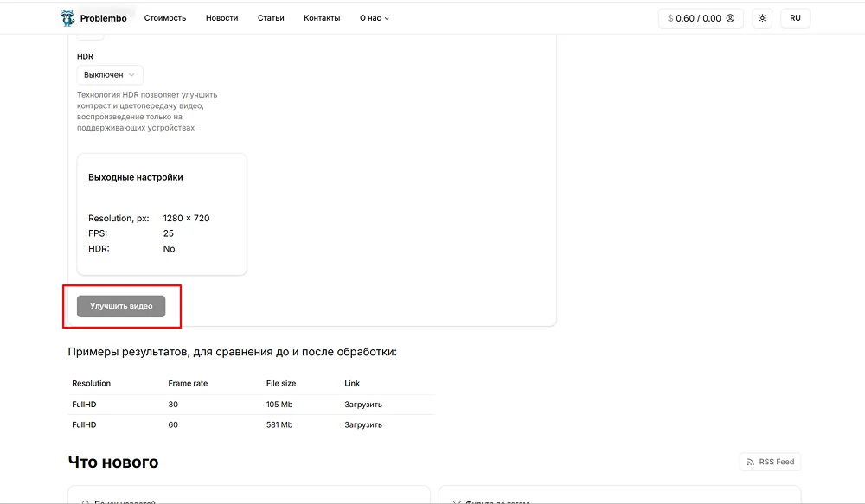Click the Frame rate column header
Screen dimensions: 865x504
pos(188,383)
